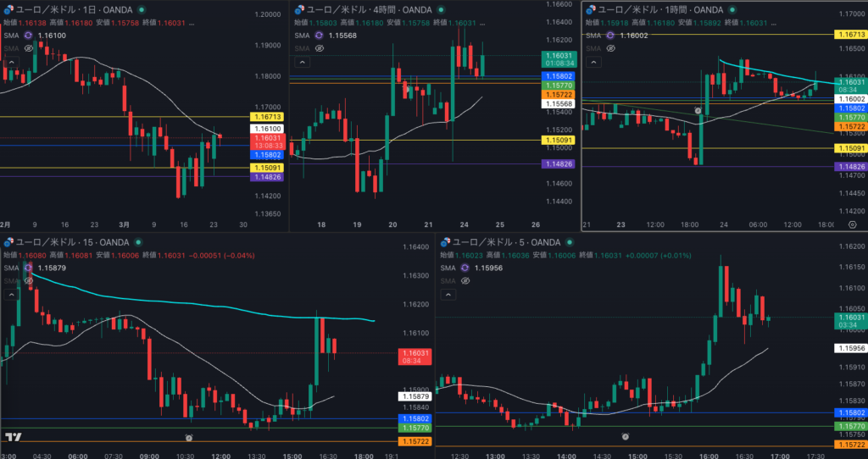Click the green market status dot on daily chart
868x459 pixels.
138,9
